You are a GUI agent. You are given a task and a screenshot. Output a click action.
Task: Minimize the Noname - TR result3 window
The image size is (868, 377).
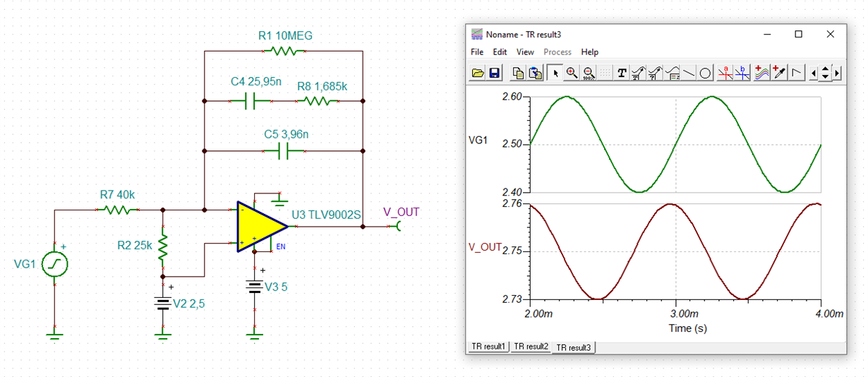pyautogui.click(x=767, y=34)
